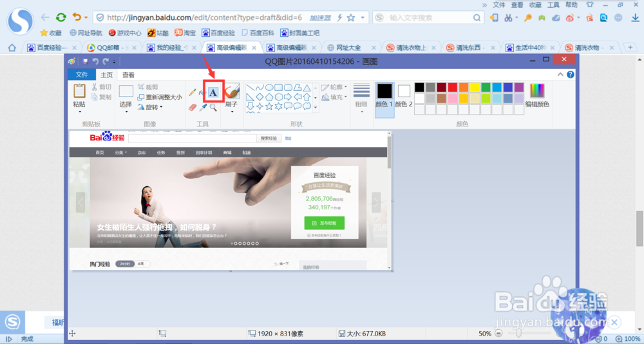Viewport: 644px width, 344px height.
Task: Open the Customize Quick Access Toolbar dropdown
Action: tap(114, 62)
